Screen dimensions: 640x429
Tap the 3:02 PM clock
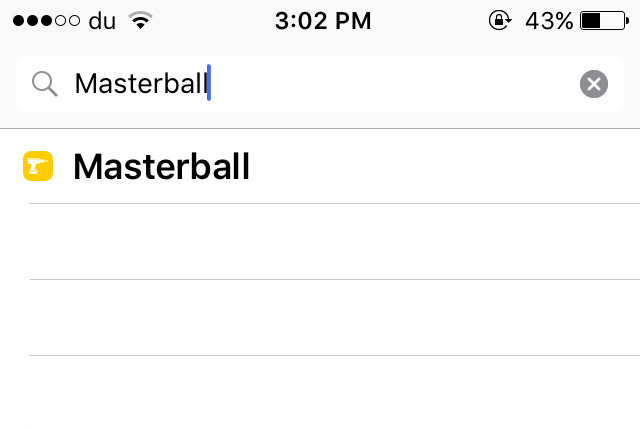[322, 21]
